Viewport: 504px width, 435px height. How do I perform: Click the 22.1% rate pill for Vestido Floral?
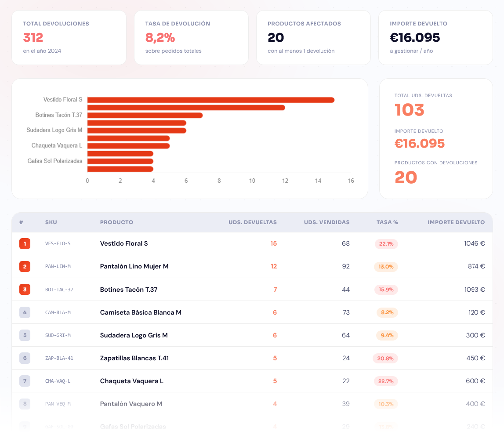click(x=386, y=243)
